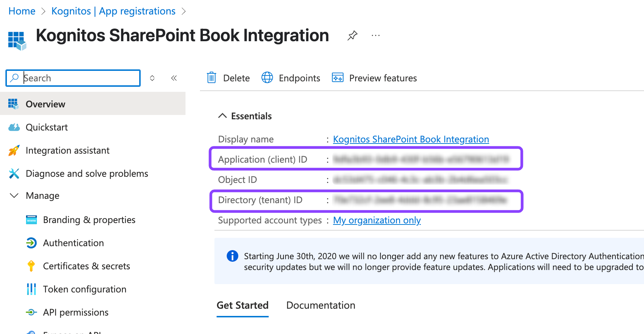Click the Integration assistant rocket icon
The height and width of the screenshot is (334, 644).
pyautogui.click(x=14, y=150)
